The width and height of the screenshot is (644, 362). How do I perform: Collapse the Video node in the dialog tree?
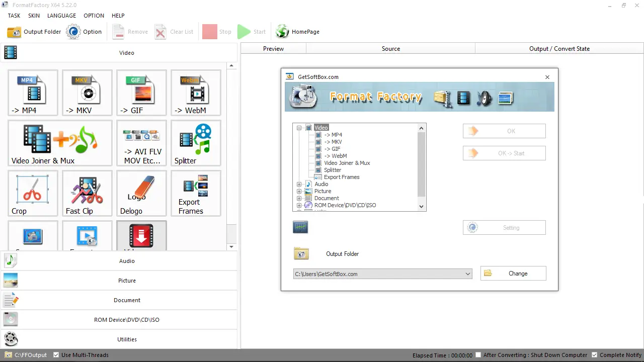click(299, 128)
